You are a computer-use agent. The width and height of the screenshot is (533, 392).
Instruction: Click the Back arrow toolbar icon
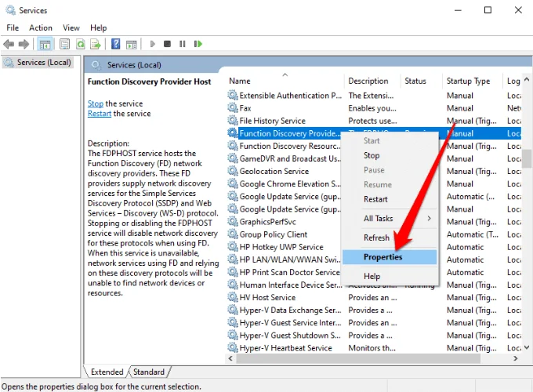[9, 44]
